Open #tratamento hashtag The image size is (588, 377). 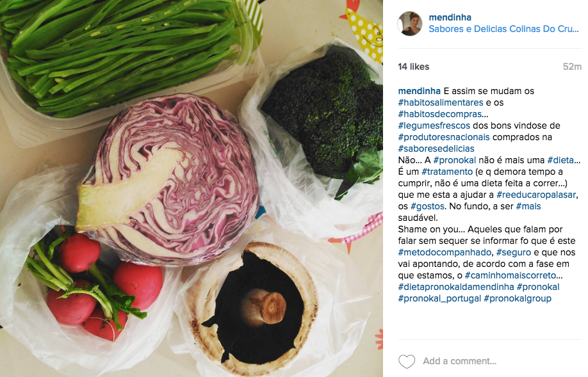447,172
